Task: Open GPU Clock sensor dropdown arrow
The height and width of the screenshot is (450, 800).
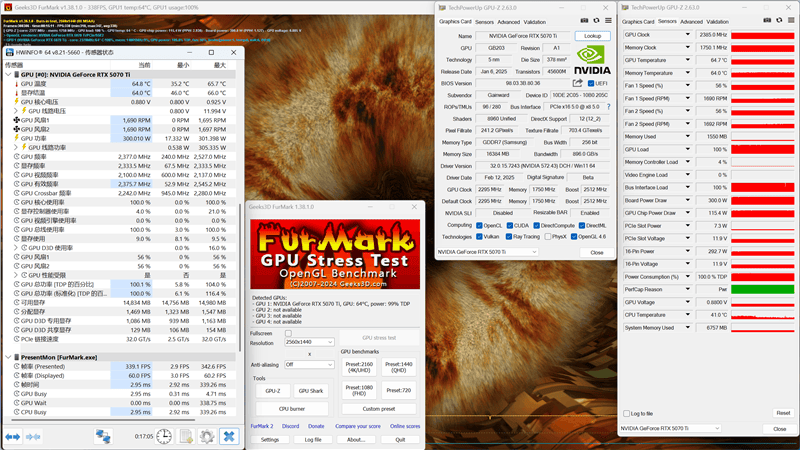Action: click(x=687, y=35)
